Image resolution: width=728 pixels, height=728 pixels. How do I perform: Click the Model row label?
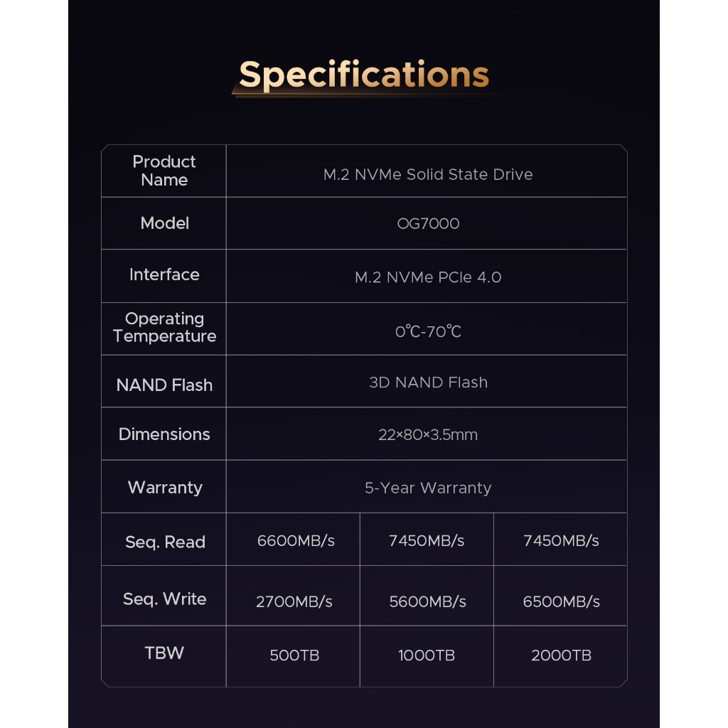point(164,223)
